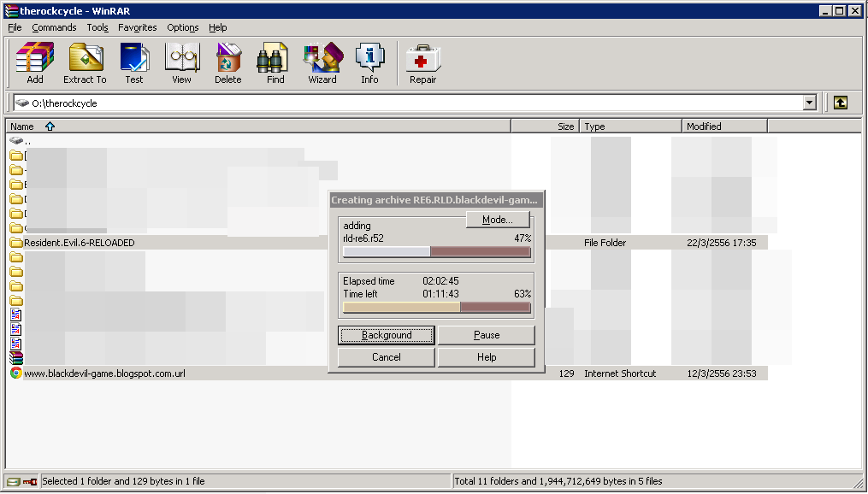868x494 pixels.
Task: Click 'Total 11 folders' status bar text
Action: pos(558,481)
